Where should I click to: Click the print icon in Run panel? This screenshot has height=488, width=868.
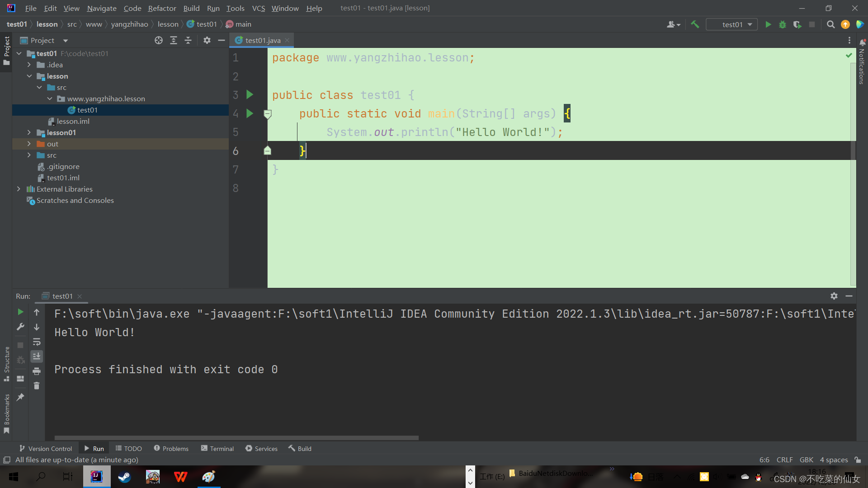[37, 371]
